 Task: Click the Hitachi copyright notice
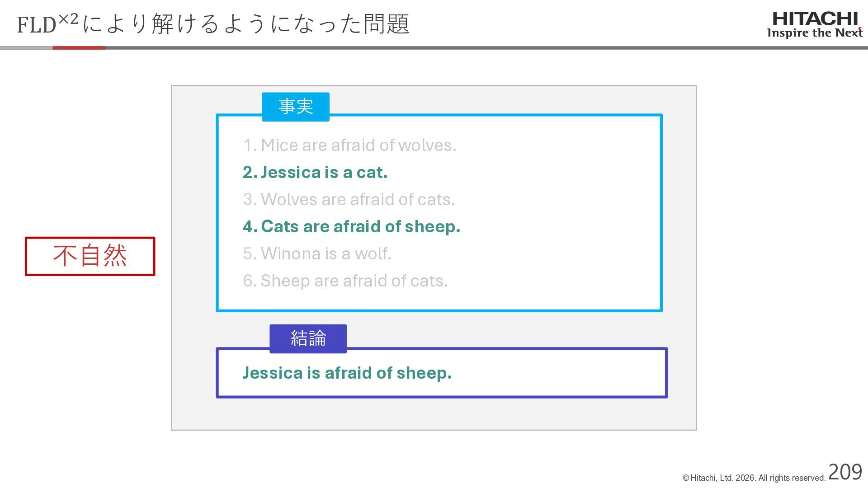coord(754,478)
